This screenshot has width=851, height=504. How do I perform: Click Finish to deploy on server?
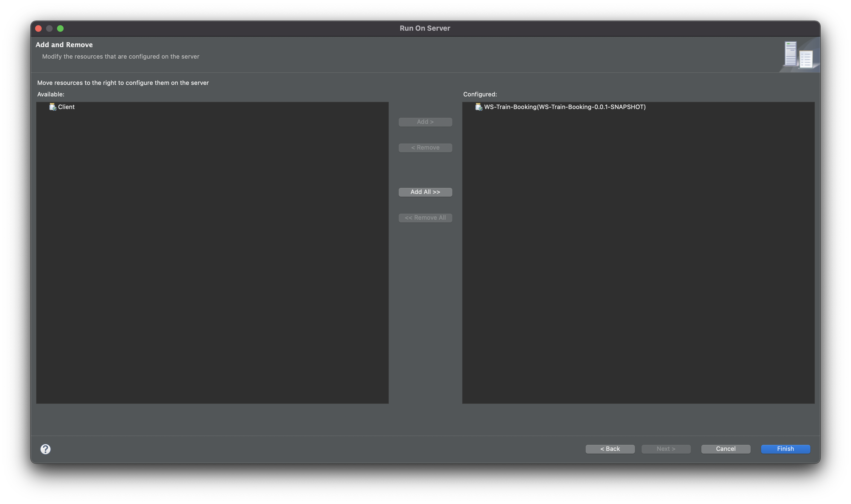[x=785, y=449]
